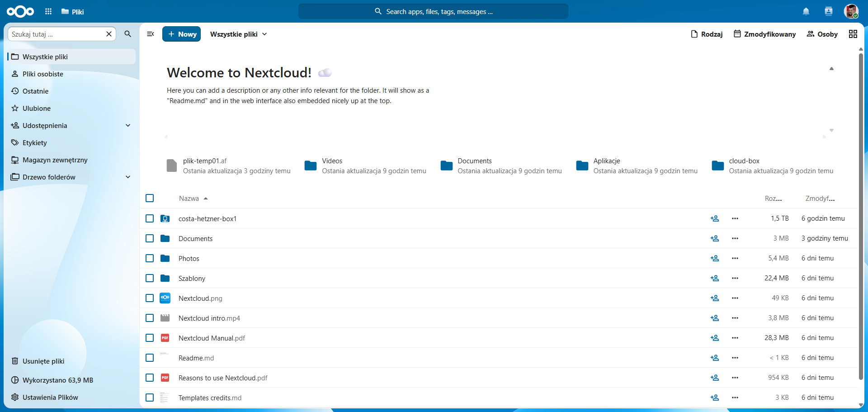868x412 pixels.
Task: Open the Rodzaj type filter
Action: pyautogui.click(x=707, y=34)
